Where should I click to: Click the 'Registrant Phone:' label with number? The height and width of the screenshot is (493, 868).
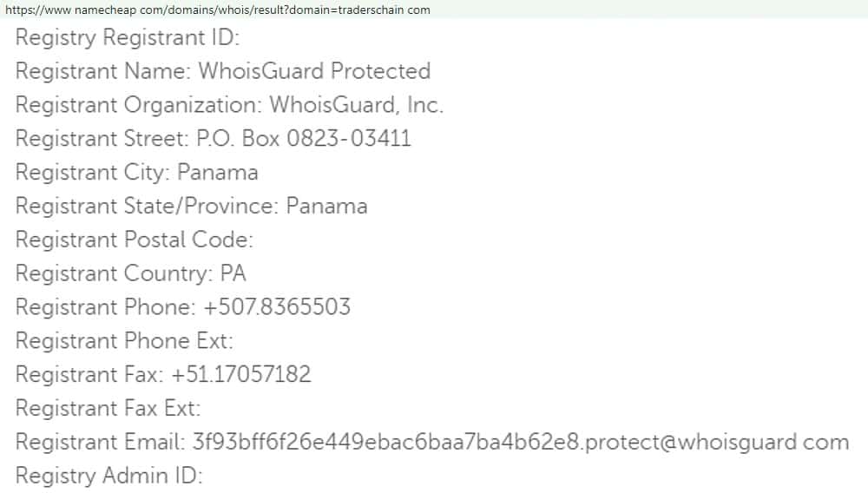pos(101,307)
